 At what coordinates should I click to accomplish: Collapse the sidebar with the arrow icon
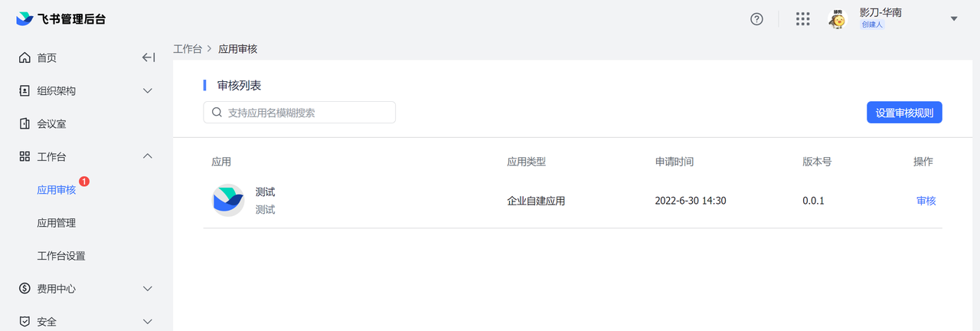pyautogui.click(x=149, y=57)
